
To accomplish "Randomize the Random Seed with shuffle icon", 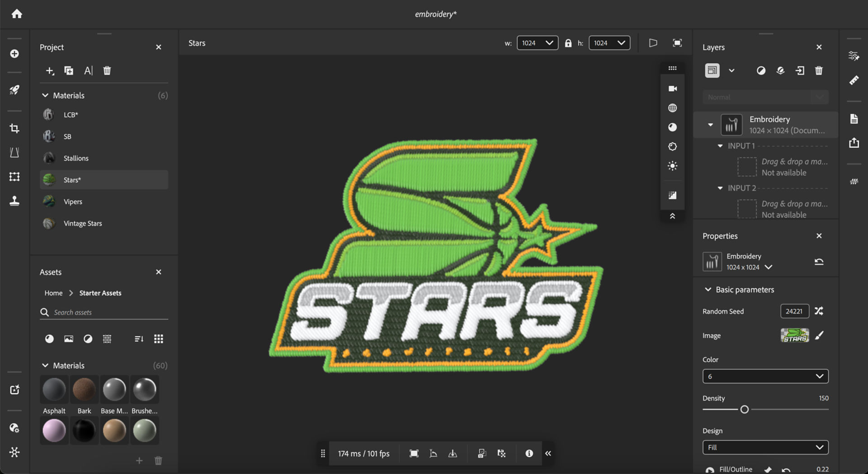I will pyautogui.click(x=819, y=311).
